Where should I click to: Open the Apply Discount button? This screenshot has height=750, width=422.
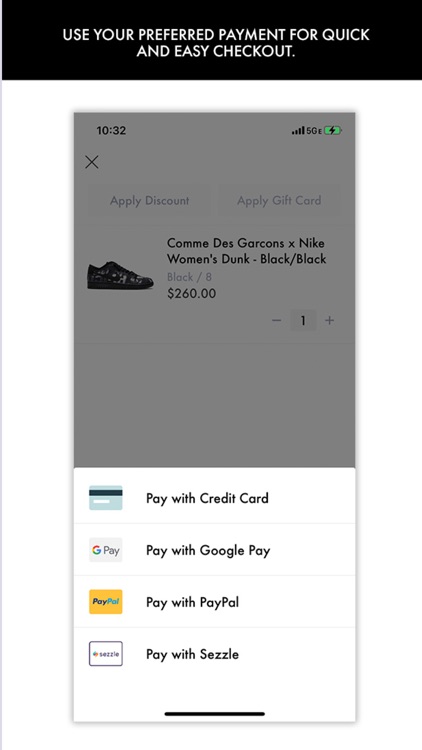(x=149, y=200)
